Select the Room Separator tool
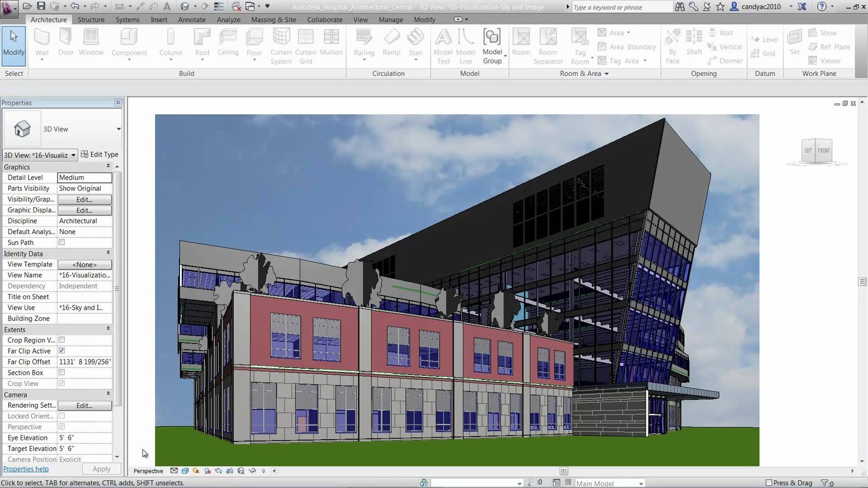Viewport: 868px width, 488px height. (548, 47)
